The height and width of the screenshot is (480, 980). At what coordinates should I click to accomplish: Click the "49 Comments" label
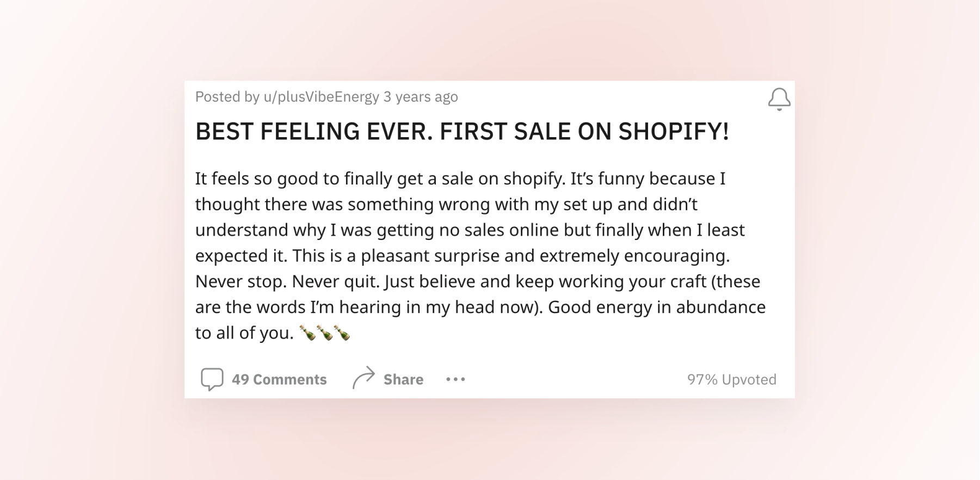pyautogui.click(x=279, y=379)
